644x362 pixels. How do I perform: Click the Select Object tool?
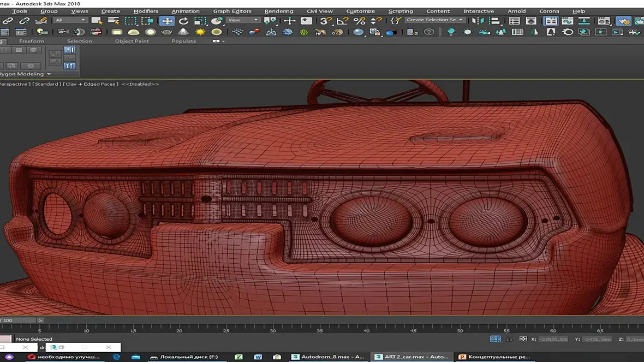[97, 21]
